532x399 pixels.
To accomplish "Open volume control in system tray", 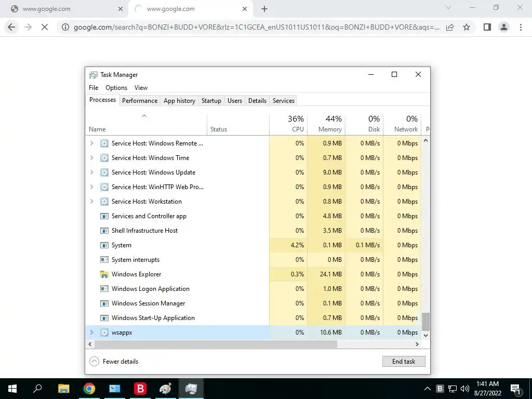I will coord(465,389).
